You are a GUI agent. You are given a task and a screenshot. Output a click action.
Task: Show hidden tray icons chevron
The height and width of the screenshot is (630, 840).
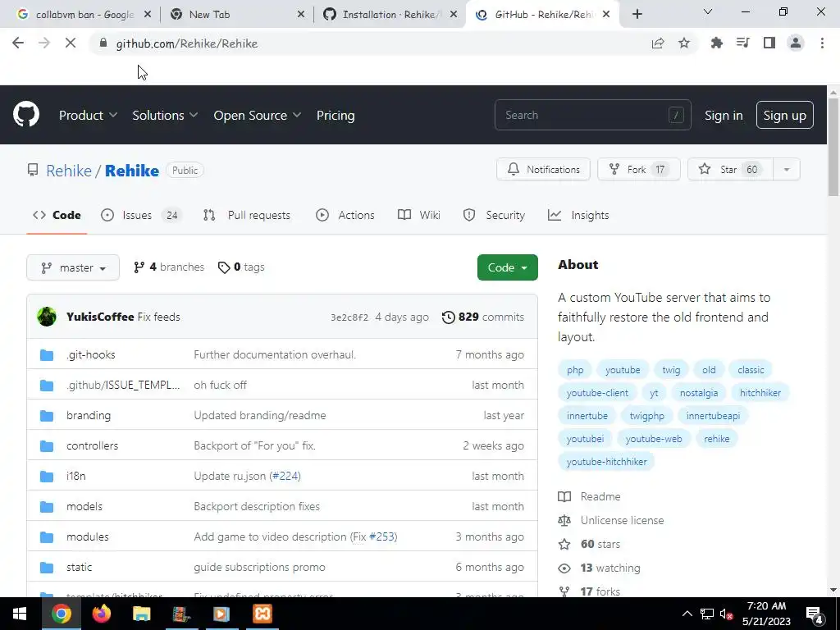687,614
